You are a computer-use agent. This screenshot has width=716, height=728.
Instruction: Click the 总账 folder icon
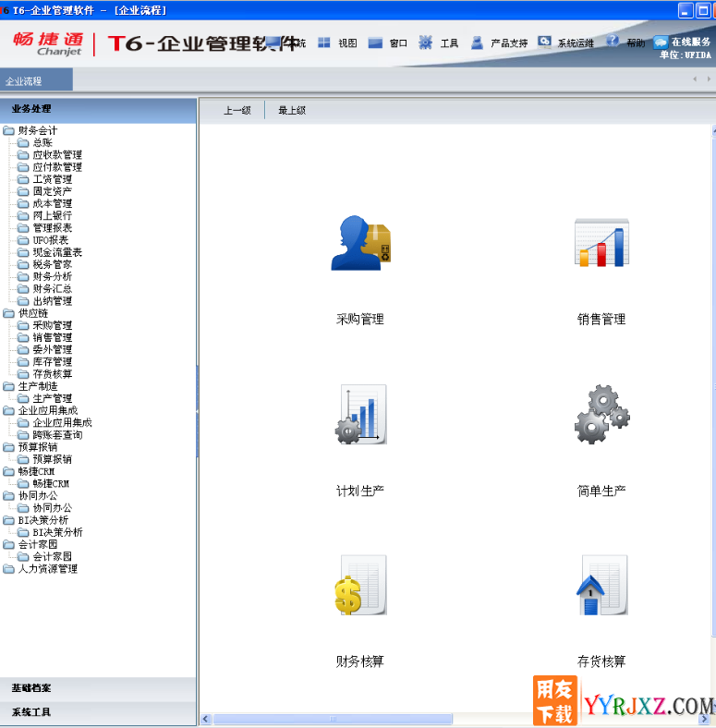click(23, 142)
